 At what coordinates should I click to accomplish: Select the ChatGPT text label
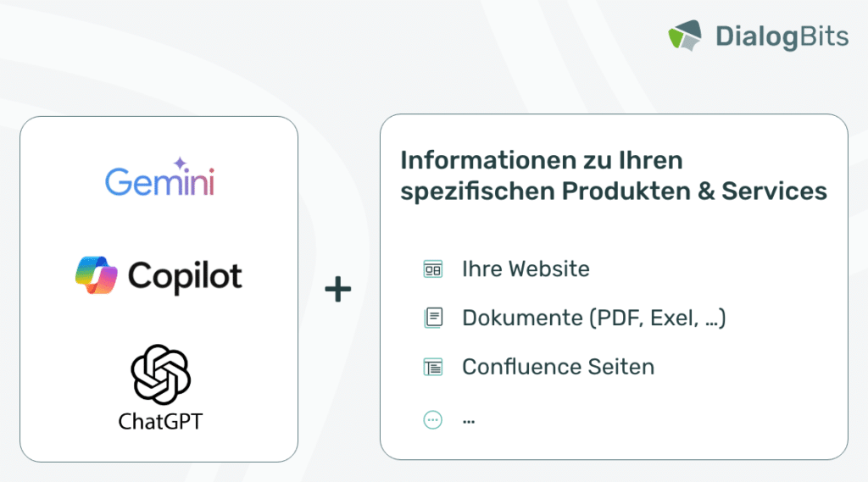160,422
